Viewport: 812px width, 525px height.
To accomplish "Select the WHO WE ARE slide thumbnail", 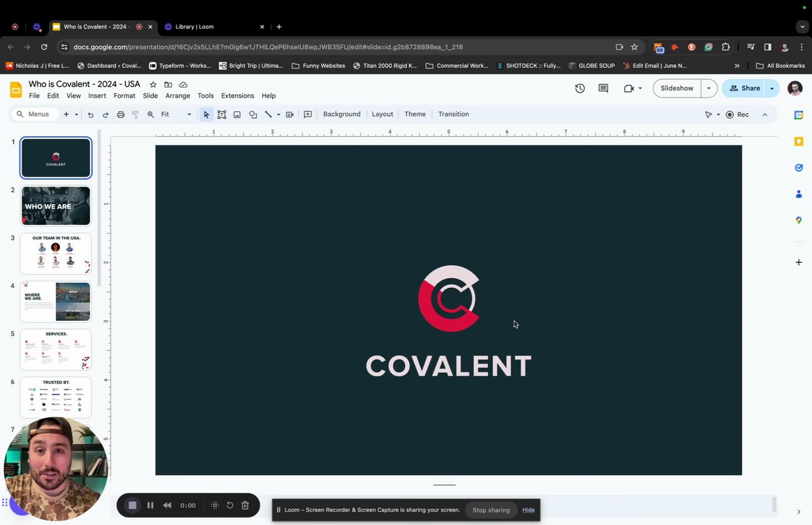I will (x=56, y=206).
